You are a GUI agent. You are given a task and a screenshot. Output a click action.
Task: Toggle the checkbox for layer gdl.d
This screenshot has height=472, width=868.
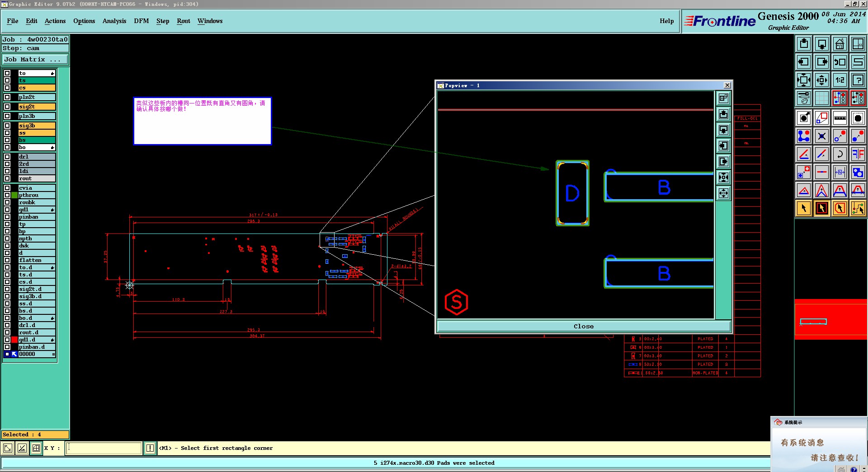7,340
